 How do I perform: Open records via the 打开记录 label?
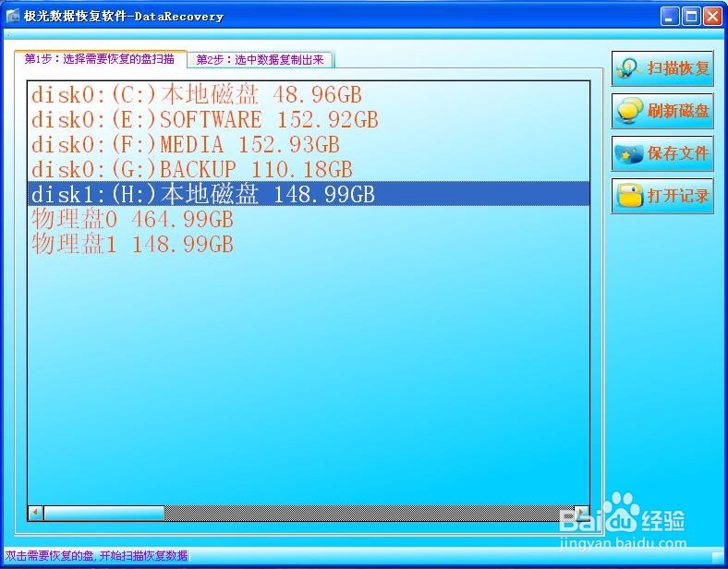tap(678, 196)
